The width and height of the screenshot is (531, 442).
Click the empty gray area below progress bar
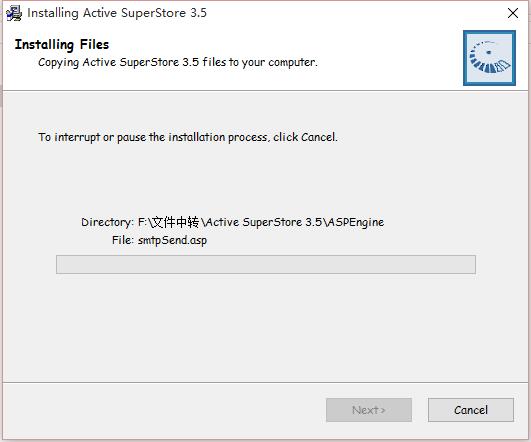(x=266, y=325)
